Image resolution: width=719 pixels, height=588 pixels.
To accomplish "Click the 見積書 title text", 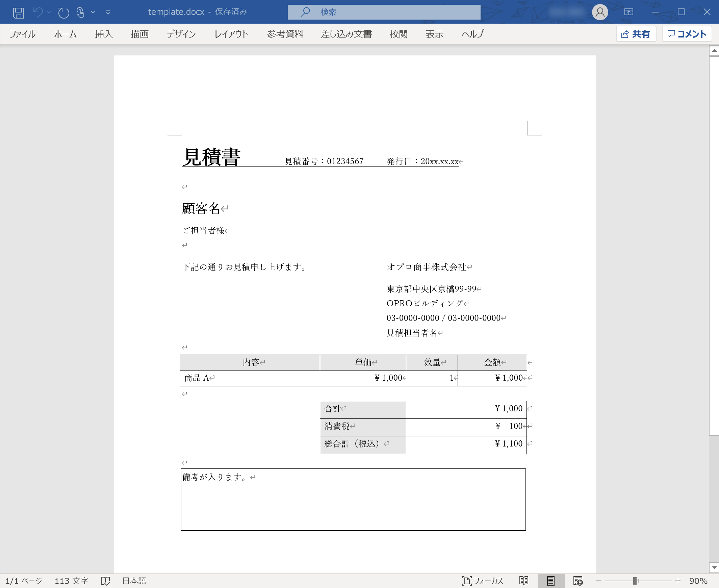I will point(212,157).
